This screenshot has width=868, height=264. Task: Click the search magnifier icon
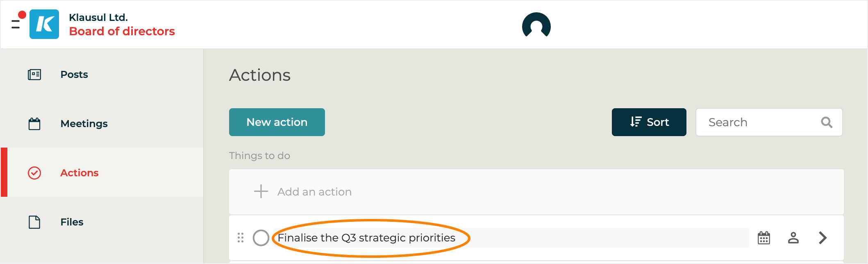coord(827,122)
